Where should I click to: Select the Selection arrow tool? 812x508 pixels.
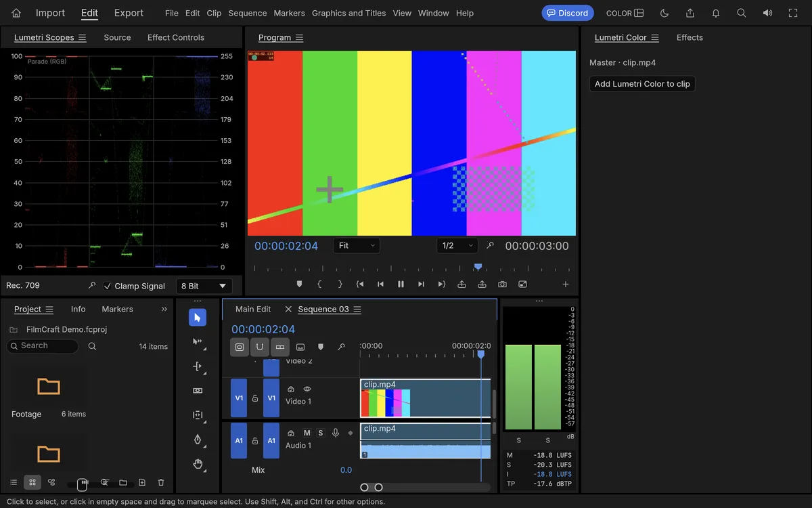click(198, 318)
